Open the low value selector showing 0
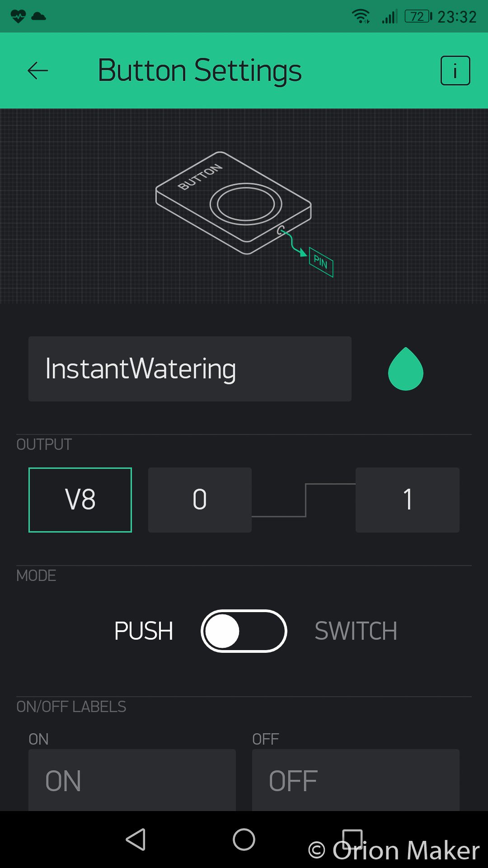Screen dimensions: 488x868 coord(199,500)
